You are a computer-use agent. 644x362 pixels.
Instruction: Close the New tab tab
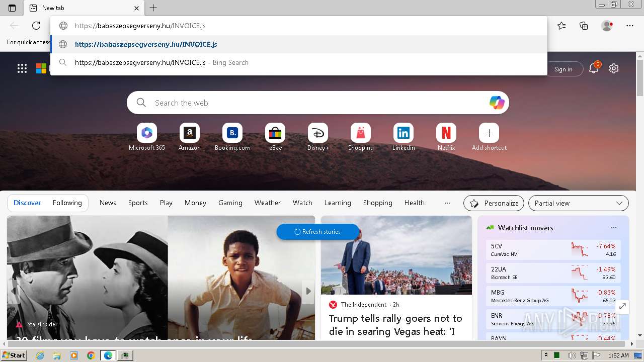[137, 8]
